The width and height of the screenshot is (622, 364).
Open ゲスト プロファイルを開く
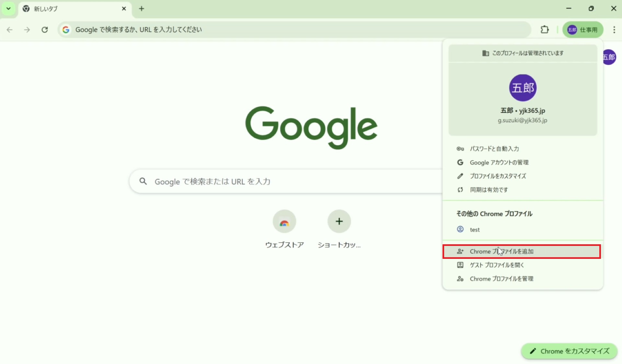(x=497, y=265)
